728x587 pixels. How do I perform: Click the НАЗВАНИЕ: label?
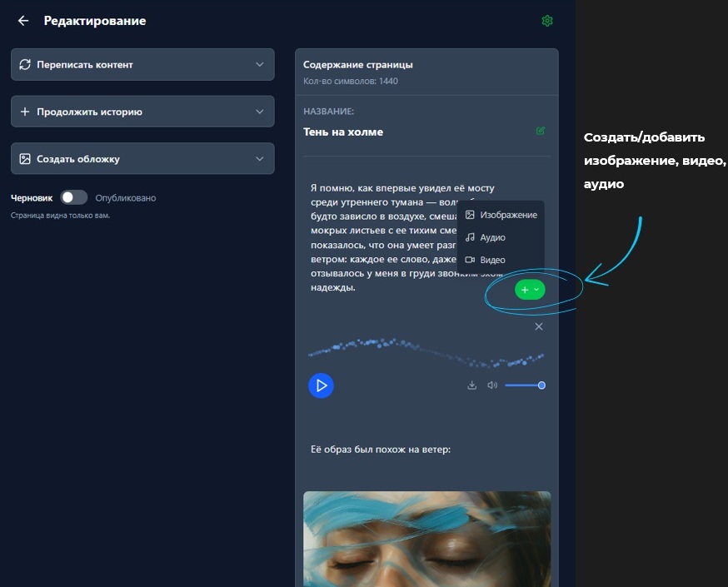(328, 112)
